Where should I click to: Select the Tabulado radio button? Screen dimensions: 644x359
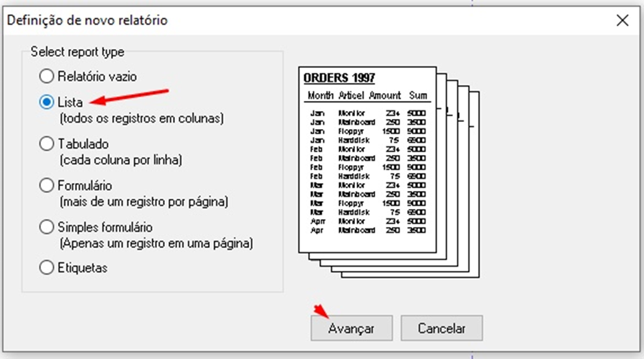tap(47, 144)
